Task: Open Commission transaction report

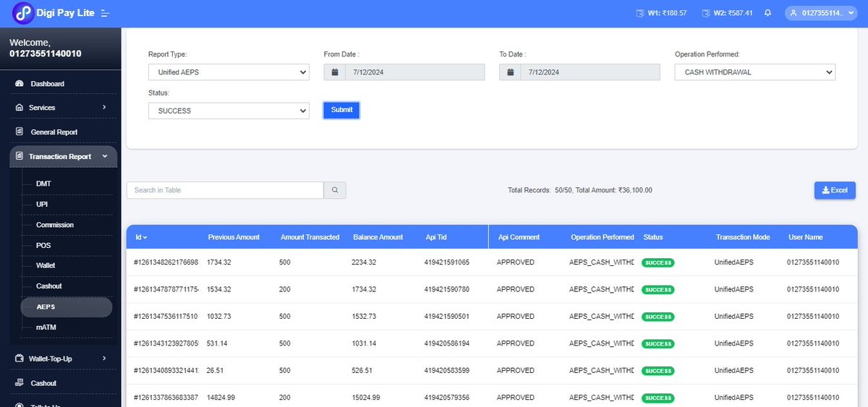Action: [x=55, y=225]
